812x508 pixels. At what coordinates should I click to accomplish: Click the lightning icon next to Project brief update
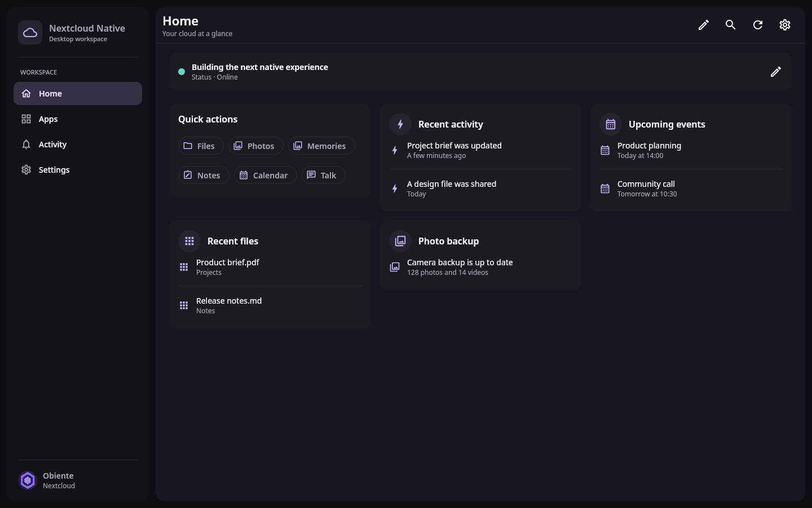coord(395,150)
